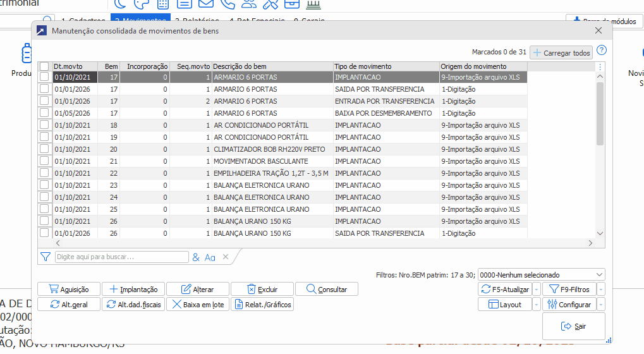Check the EMPILHADEIRA TRAÇÃO row checkbox

[44, 173]
